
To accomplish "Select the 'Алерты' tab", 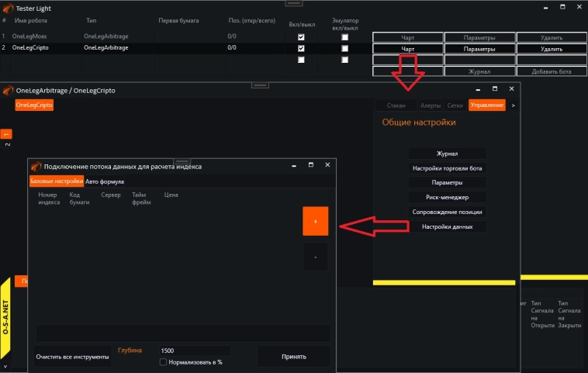I will tap(431, 105).
